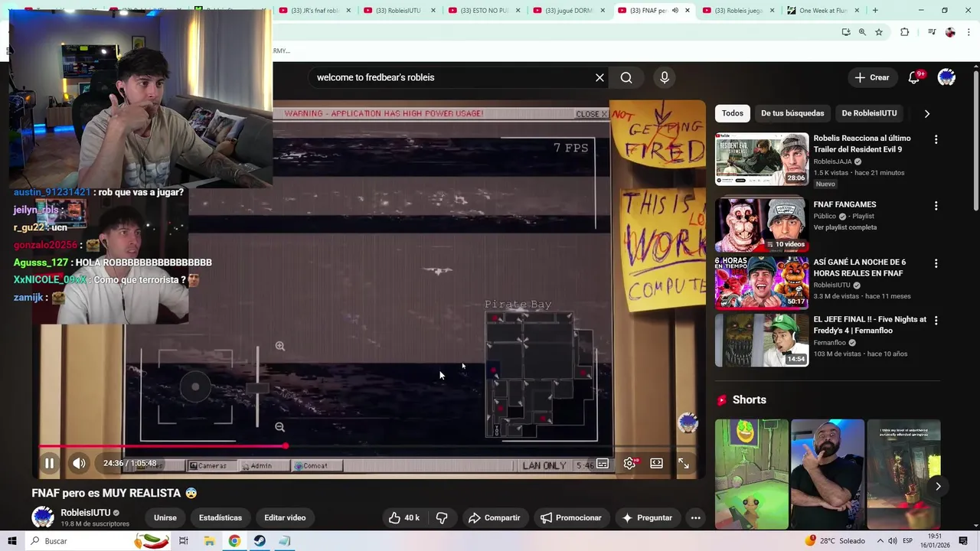Open Steam from the taskbar
The width and height of the screenshot is (980, 551).
[260, 541]
